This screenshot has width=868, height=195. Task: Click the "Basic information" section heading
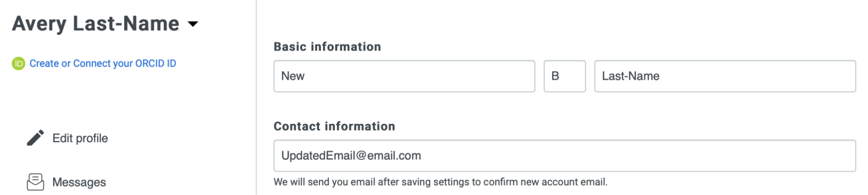pyautogui.click(x=327, y=47)
